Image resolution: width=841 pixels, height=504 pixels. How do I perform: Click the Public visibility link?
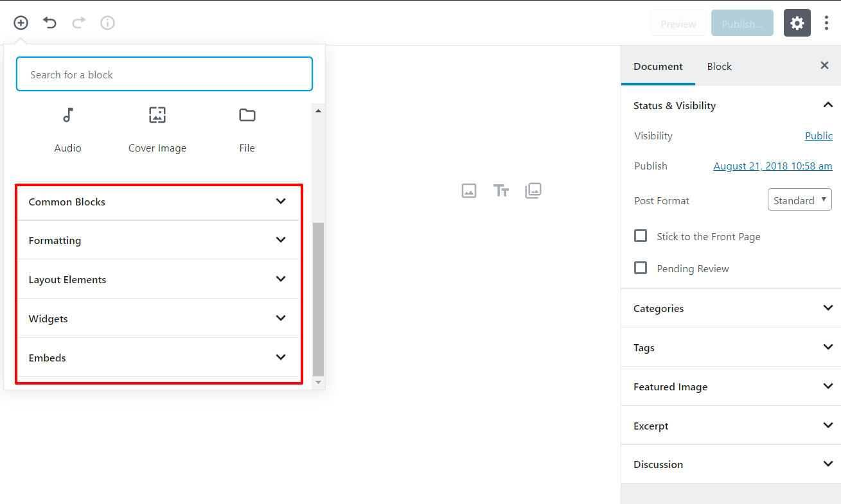tap(819, 136)
